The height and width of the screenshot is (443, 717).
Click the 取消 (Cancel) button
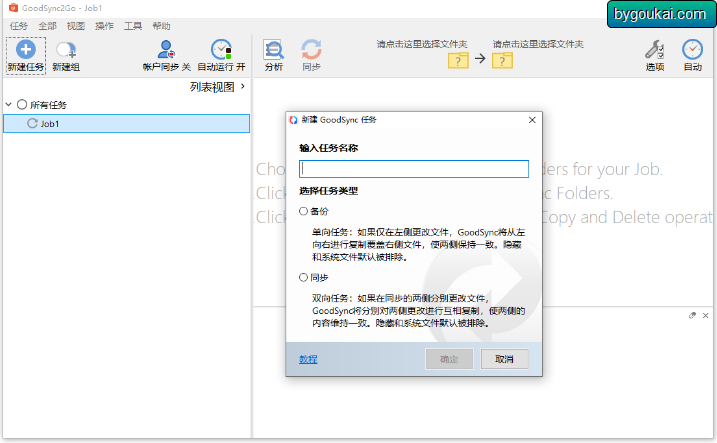coord(504,359)
